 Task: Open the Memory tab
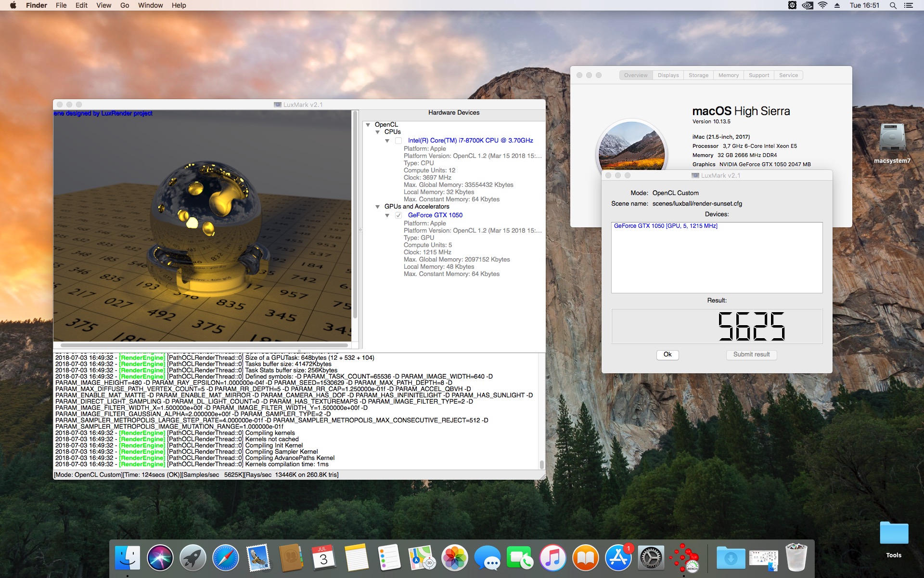click(x=728, y=75)
